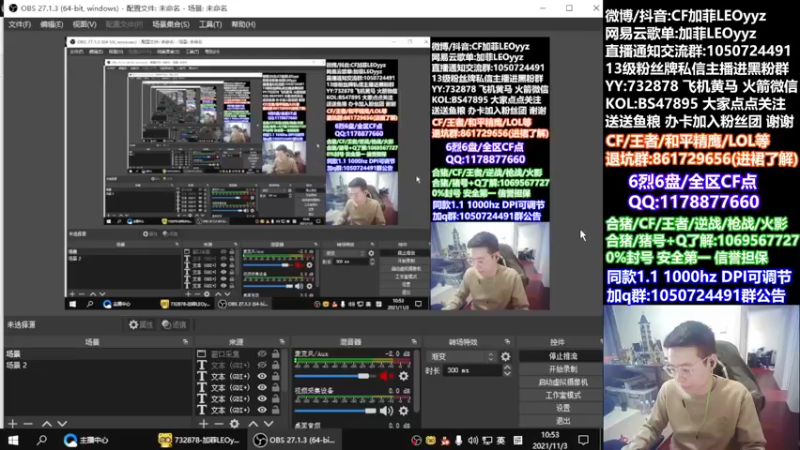Open Windows taskbar search
Viewport: 800px width, 450px height.
tap(42, 440)
